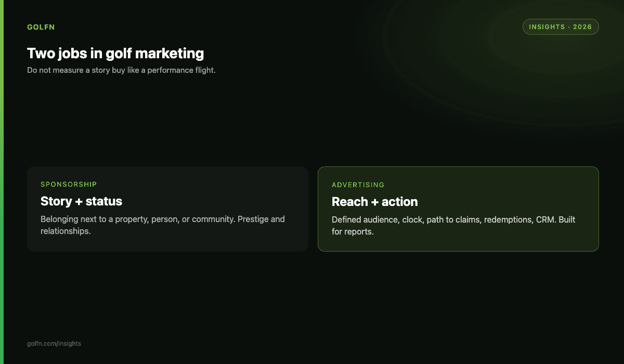The width and height of the screenshot is (624, 364).
Task: Click the ADVERTISING category label
Action: (x=358, y=185)
